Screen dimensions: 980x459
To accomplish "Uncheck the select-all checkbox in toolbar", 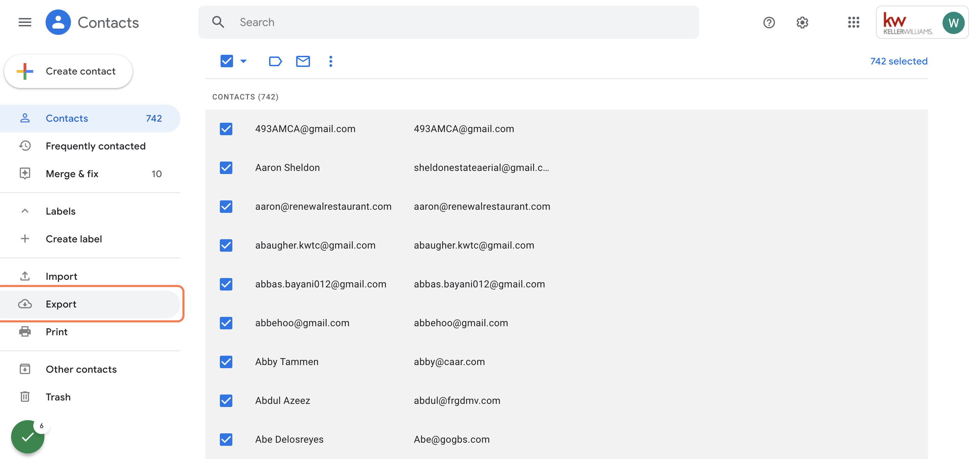I will (226, 61).
